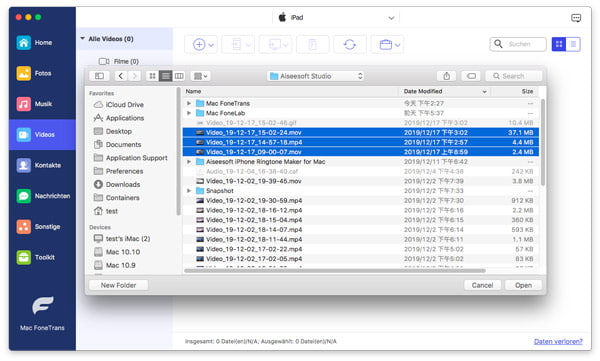Click export to device toolbar icon
This screenshot has height=361, width=600.
coord(237,44)
